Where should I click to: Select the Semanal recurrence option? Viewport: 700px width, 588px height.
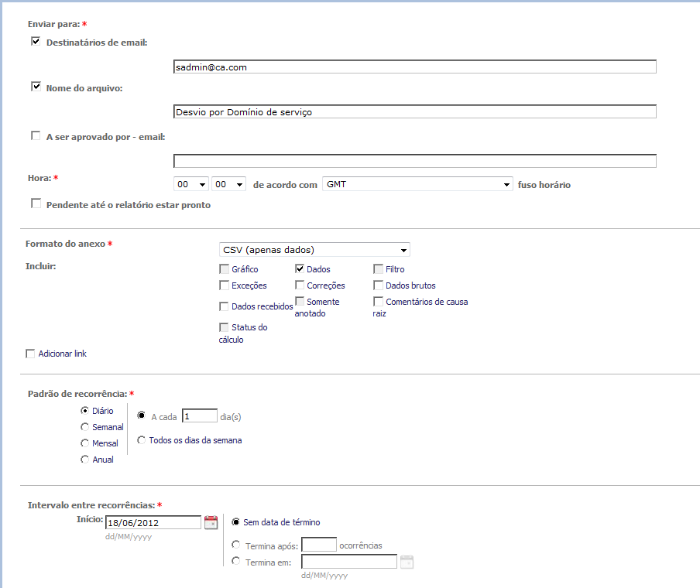[84, 427]
